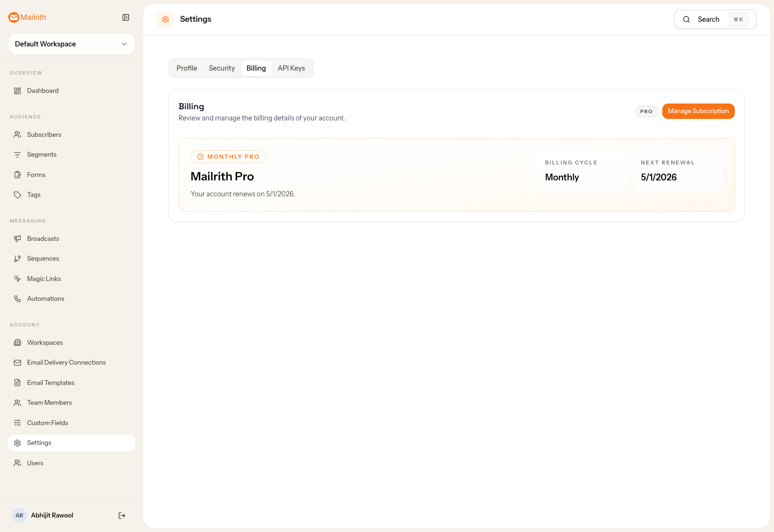Click the Automations icon

tap(17, 298)
